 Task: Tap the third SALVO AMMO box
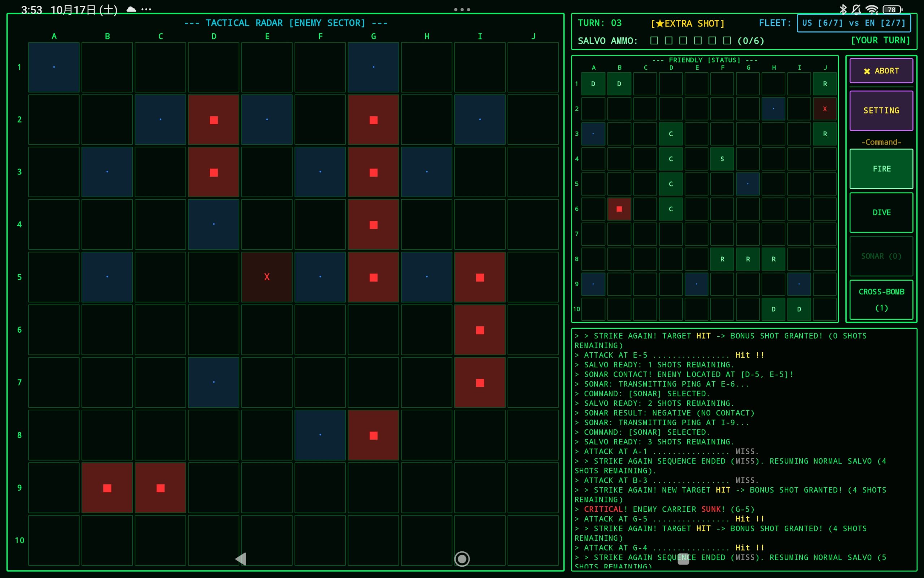point(683,40)
